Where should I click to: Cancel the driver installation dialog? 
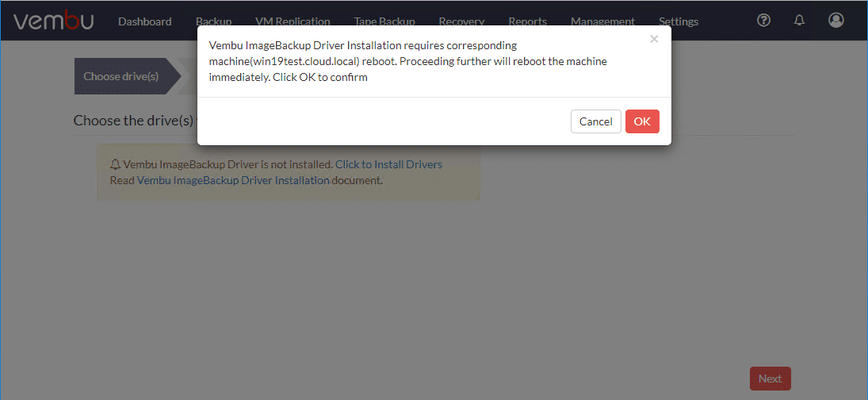click(595, 121)
